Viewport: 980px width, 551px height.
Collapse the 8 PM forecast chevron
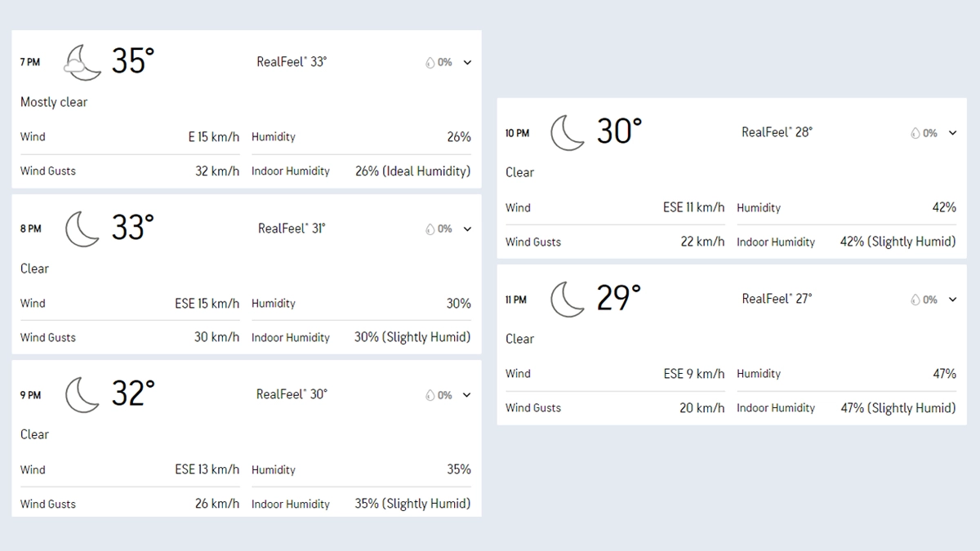tap(467, 229)
